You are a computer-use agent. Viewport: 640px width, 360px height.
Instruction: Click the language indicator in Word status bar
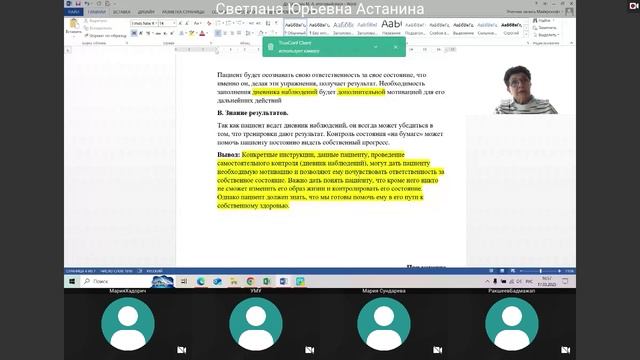click(154, 271)
